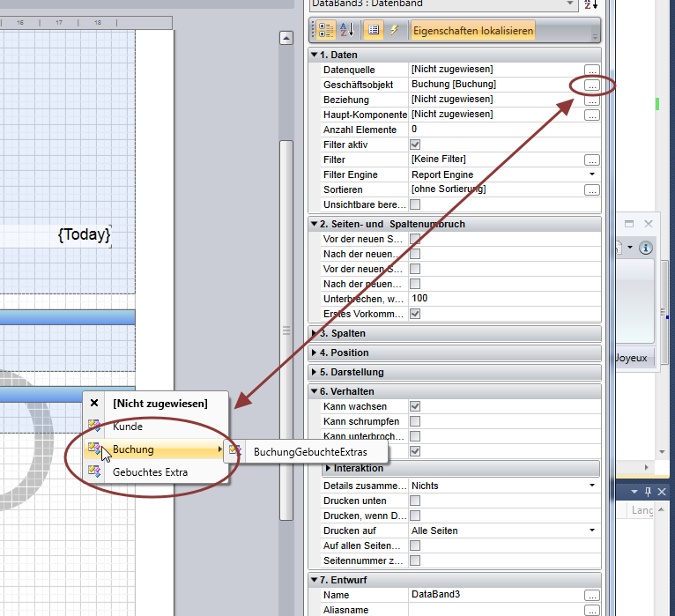The height and width of the screenshot is (616, 675).
Task: Enable Drucken, wenn D... checkbox
Action: coord(415,516)
